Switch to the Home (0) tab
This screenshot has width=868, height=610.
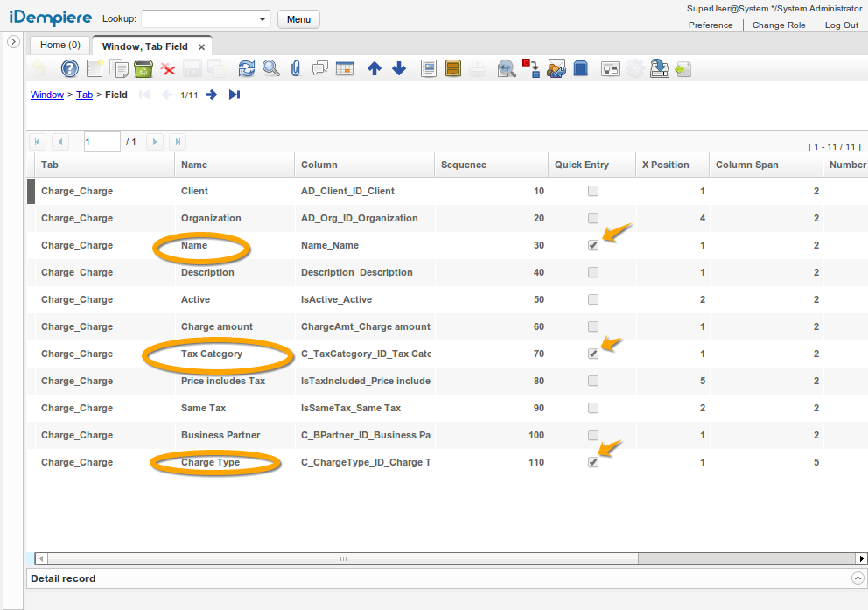(59, 45)
